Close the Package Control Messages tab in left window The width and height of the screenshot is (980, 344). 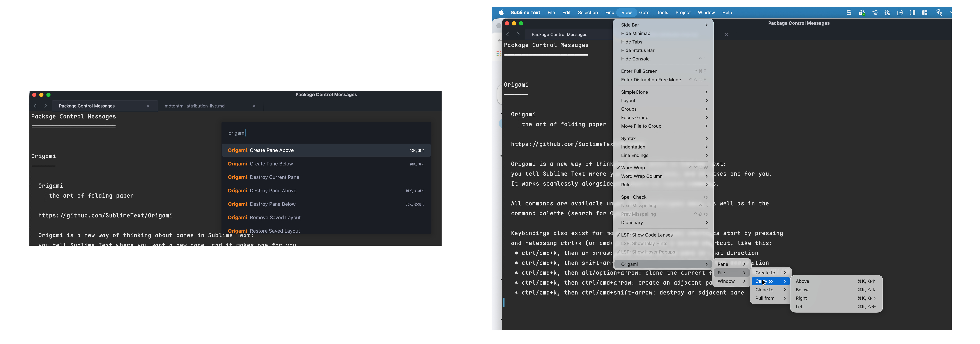148,106
